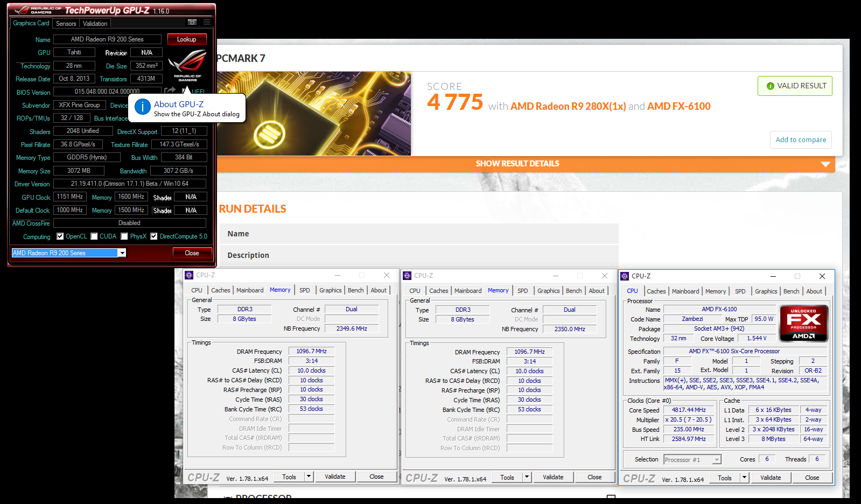The image size is (861, 504).
Task: Toggle the PhysX checkbox
Action: click(124, 236)
